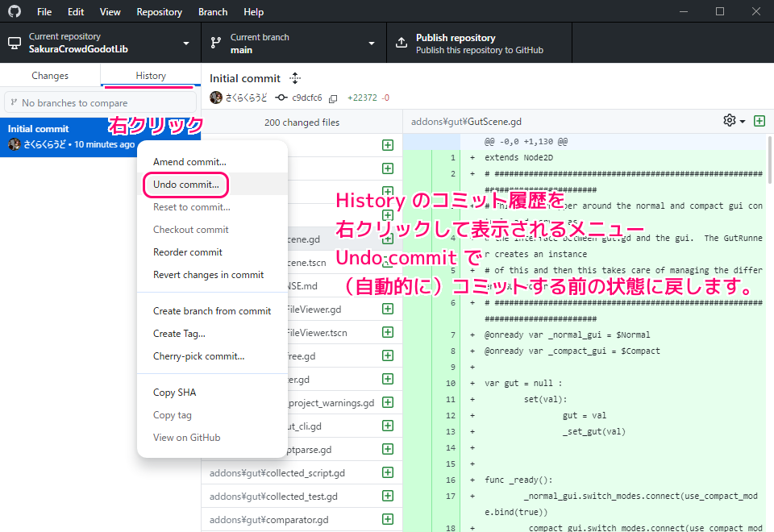
Task: Click the diff hunk header @@ -0,0 +1,130 @@
Action: coord(526,142)
